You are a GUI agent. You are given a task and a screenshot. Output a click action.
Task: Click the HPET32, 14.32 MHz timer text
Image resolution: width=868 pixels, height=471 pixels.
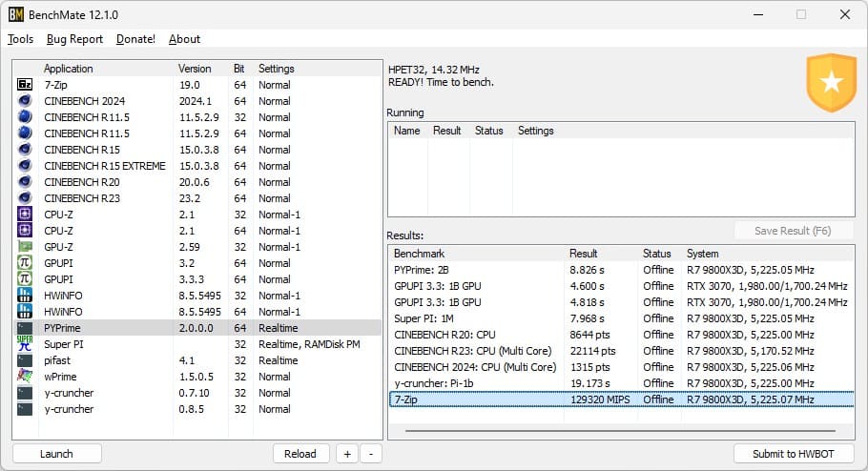[433, 70]
